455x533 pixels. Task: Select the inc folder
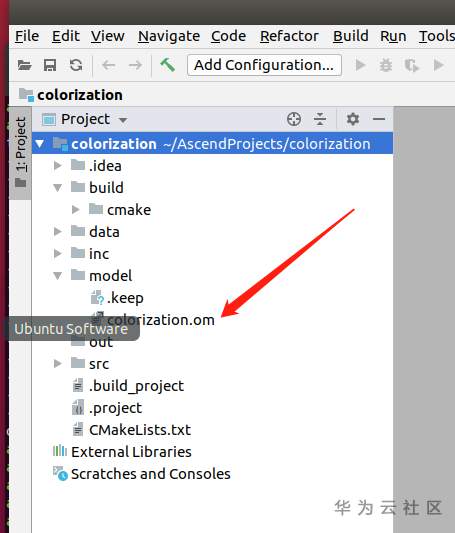pyautogui.click(x=90, y=254)
